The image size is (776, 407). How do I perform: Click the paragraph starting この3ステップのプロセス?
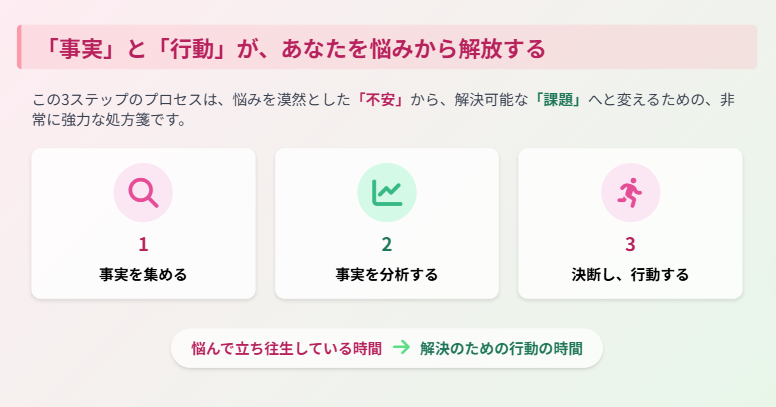coord(383,110)
